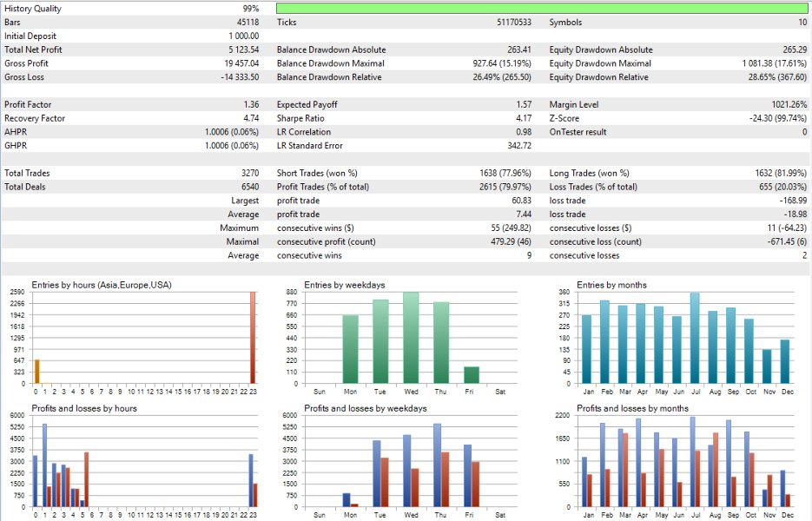
Task: Select the Loss Trades value 655 (20.03%)
Action: 783,187
